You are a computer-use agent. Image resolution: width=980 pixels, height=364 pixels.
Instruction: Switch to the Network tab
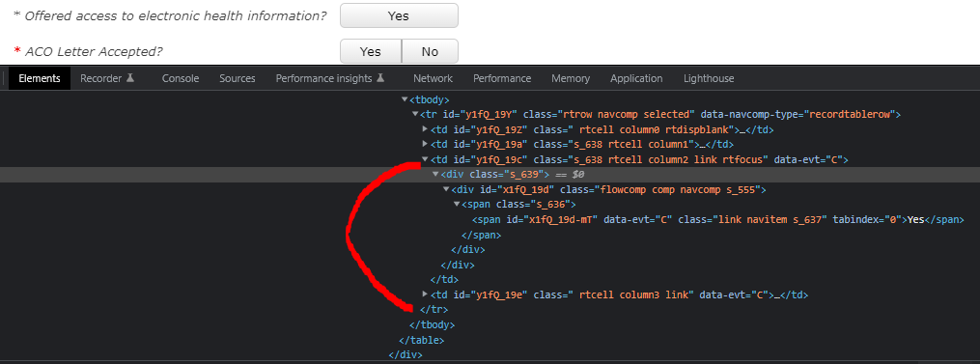pos(433,78)
